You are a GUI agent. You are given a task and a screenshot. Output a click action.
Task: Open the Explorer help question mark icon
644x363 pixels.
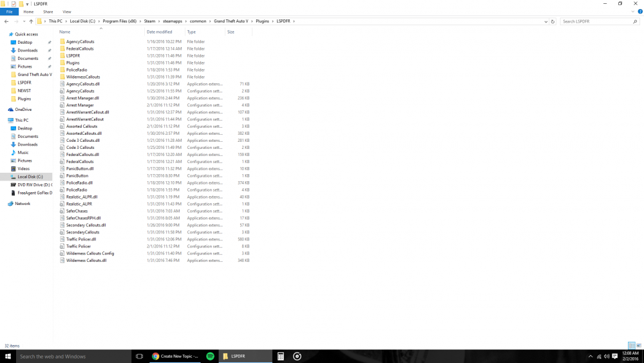(640, 12)
